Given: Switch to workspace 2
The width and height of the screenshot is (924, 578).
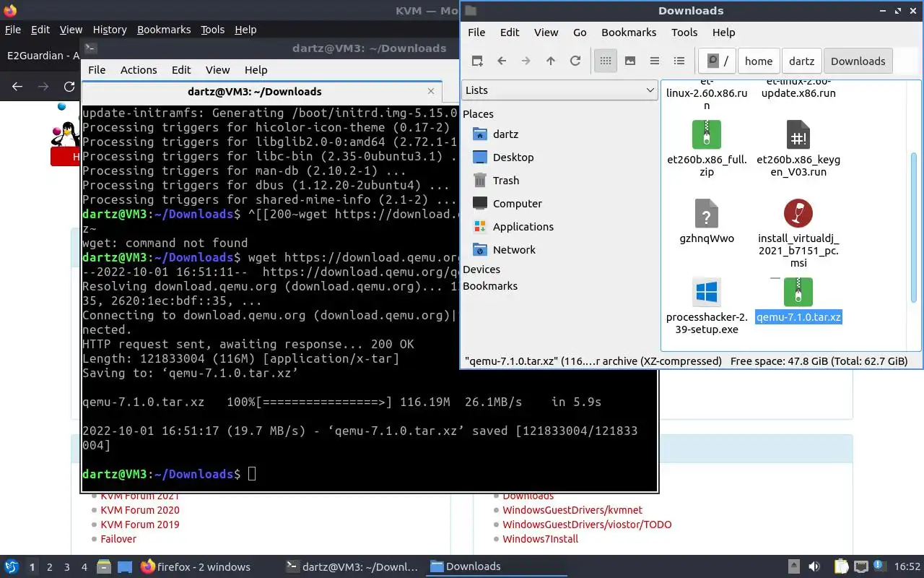Looking at the screenshot, I should pos(50,567).
